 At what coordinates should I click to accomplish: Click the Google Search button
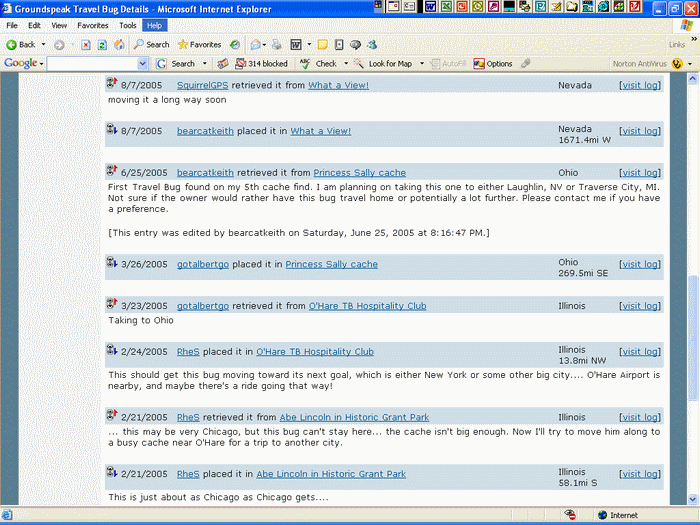[x=176, y=64]
